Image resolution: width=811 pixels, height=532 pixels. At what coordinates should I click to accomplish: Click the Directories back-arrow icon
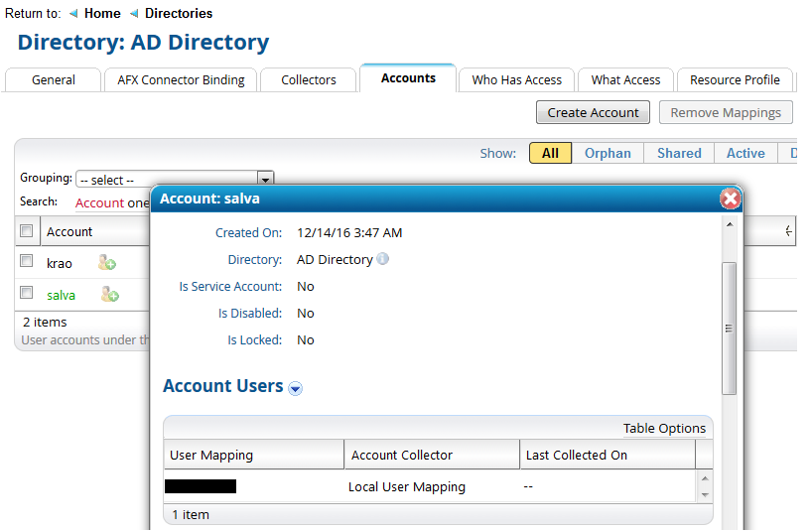[134, 14]
